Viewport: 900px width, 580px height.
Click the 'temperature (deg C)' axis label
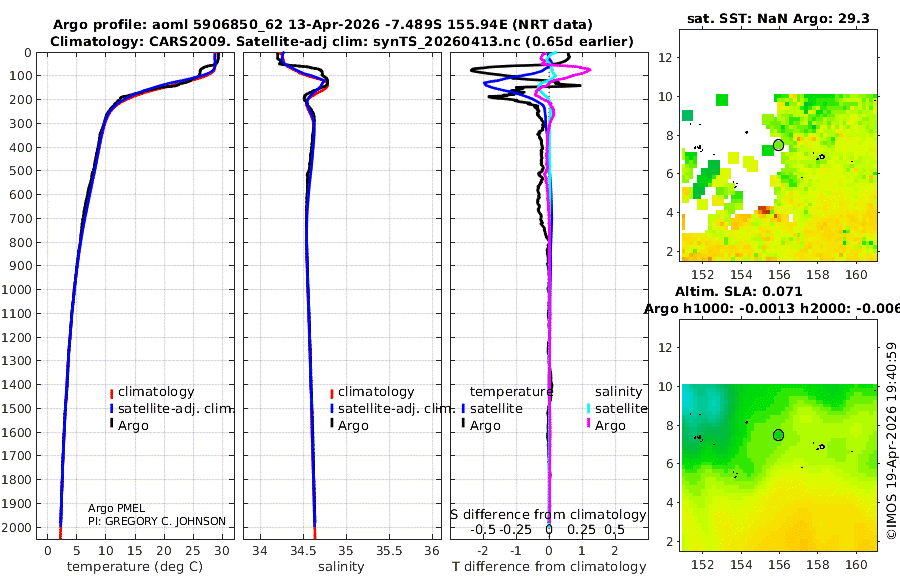pyautogui.click(x=135, y=567)
